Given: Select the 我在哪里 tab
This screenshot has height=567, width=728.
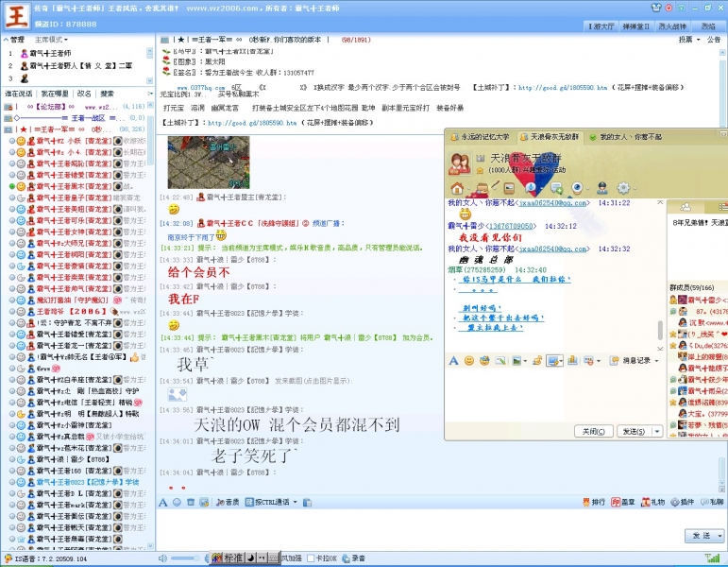Looking at the screenshot, I should (x=55, y=94).
